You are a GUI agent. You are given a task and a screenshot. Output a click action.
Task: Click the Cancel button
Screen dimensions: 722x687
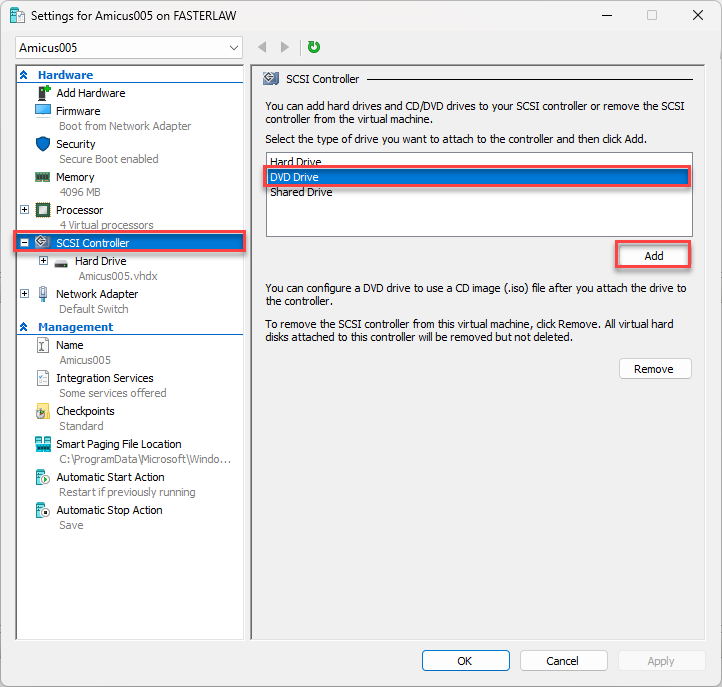564,661
